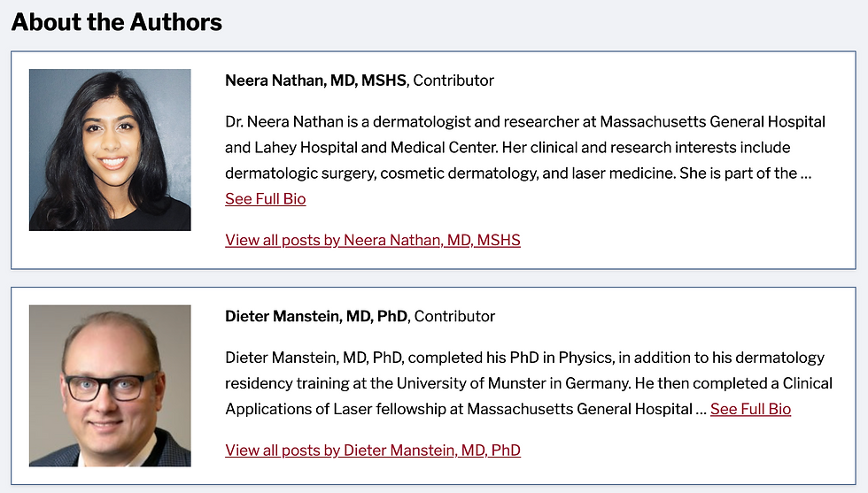The height and width of the screenshot is (493, 868).
Task: Click the ellipsis before Dieter's See Full Bio
Action: click(701, 410)
